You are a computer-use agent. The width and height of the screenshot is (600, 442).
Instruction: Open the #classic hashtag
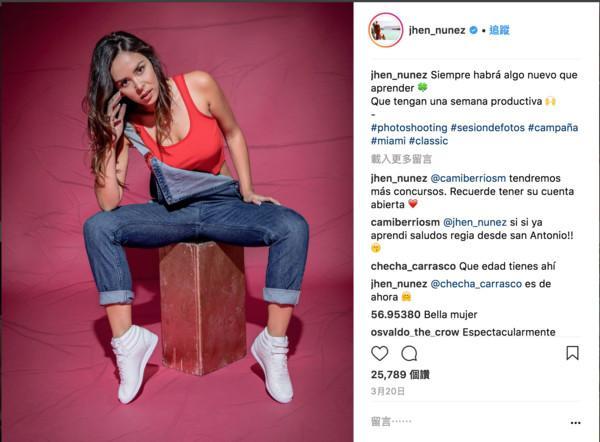[429, 141]
